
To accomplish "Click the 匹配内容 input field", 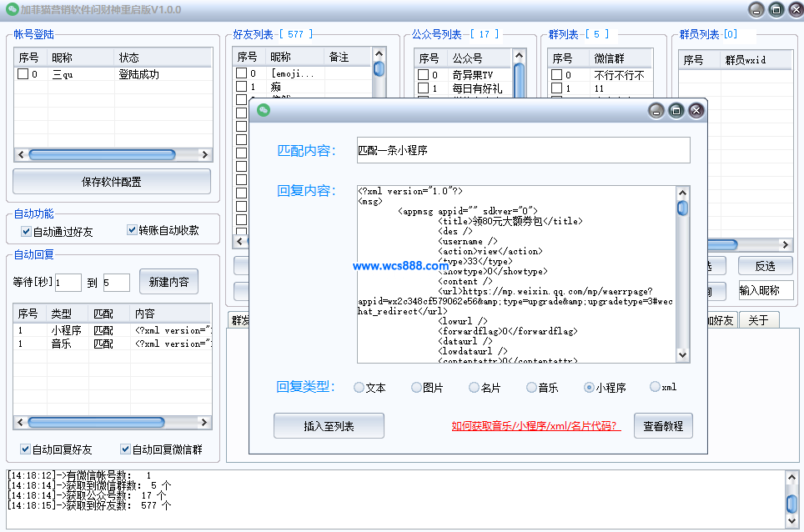I will click(523, 150).
